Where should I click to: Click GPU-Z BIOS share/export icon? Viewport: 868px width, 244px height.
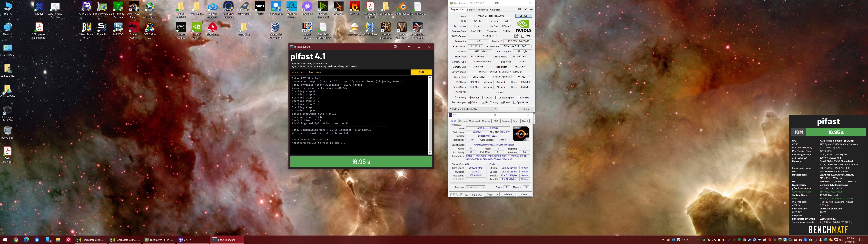click(516, 36)
